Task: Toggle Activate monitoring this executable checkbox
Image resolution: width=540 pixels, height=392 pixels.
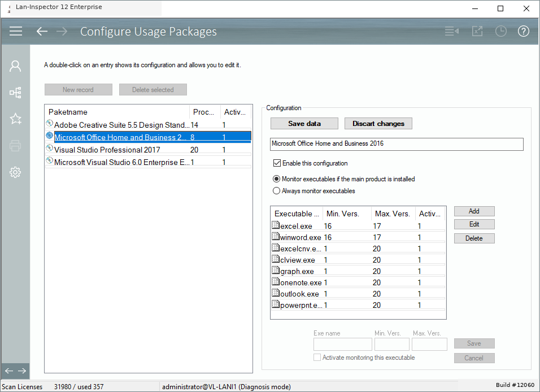Action: click(317, 357)
